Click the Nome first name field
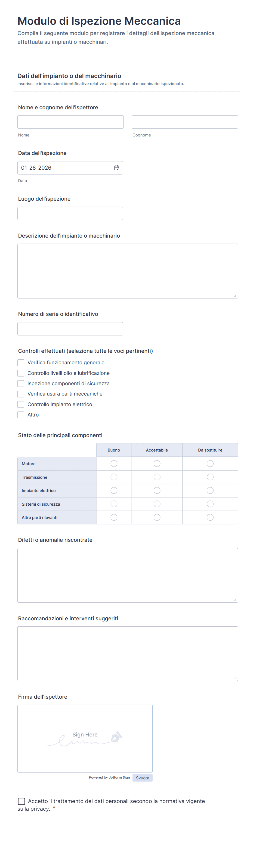The image size is (253, 868). (70, 122)
